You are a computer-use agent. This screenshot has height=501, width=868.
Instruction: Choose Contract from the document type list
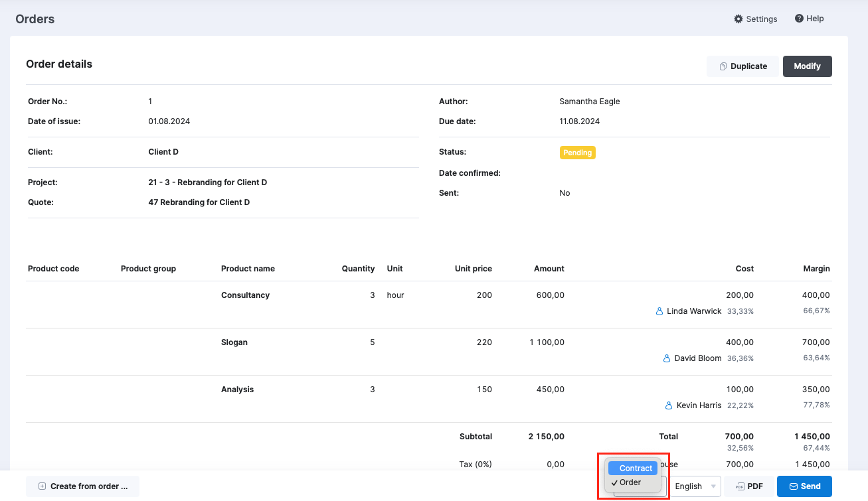pyautogui.click(x=633, y=468)
